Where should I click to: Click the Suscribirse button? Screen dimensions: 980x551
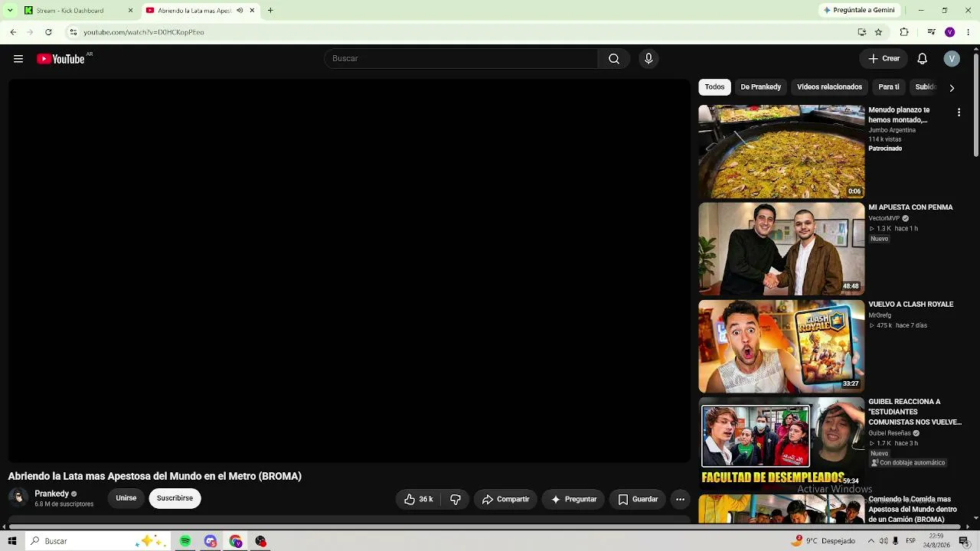(175, 498)
